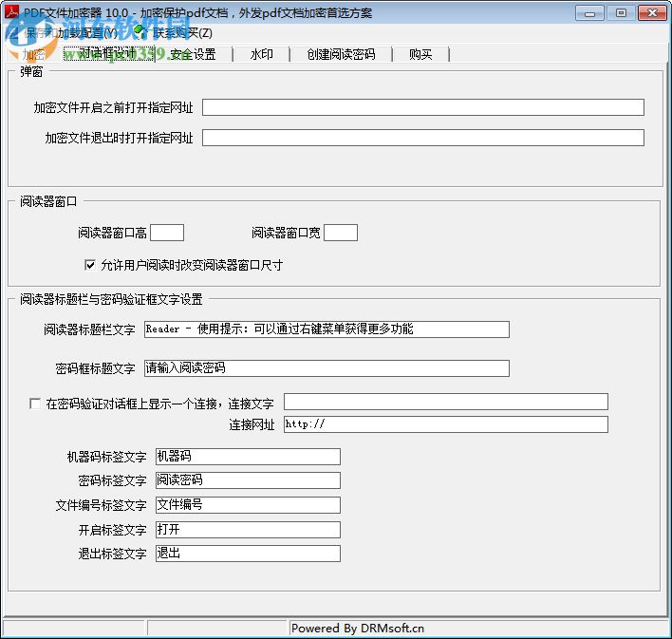Close the PDF文件加密器 window
The height and width of the screenshot is (639, 672).
652,13
